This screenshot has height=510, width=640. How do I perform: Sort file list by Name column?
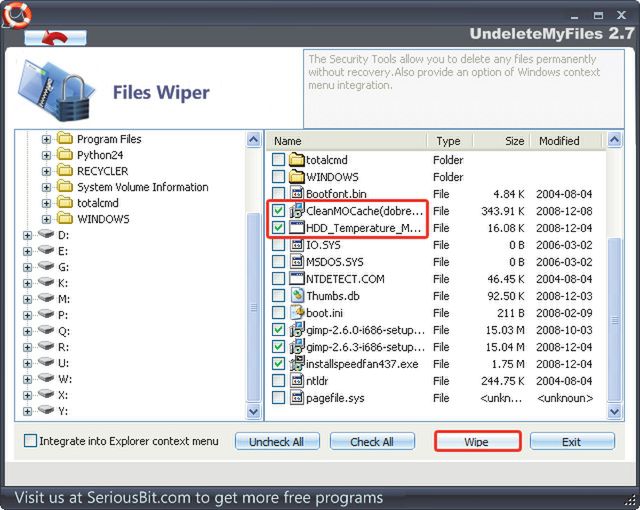(x=347, y=141)
